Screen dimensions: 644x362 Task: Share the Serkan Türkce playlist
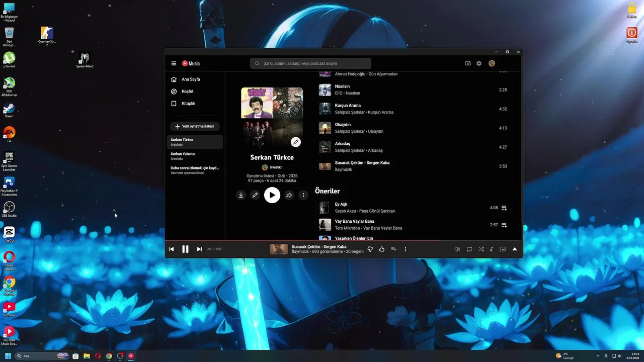[x=289, y=195]
